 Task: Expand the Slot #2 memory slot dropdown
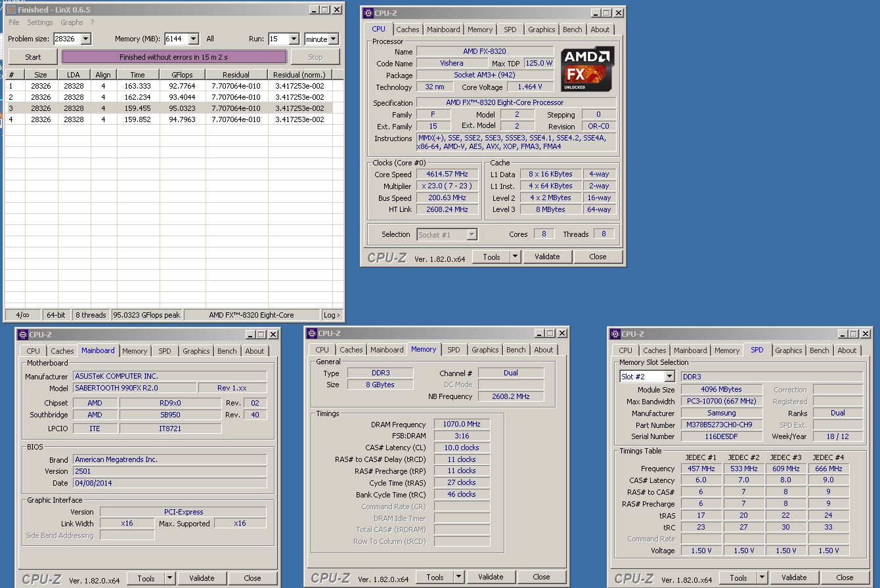pyautogui.click(x=669, y=377)
